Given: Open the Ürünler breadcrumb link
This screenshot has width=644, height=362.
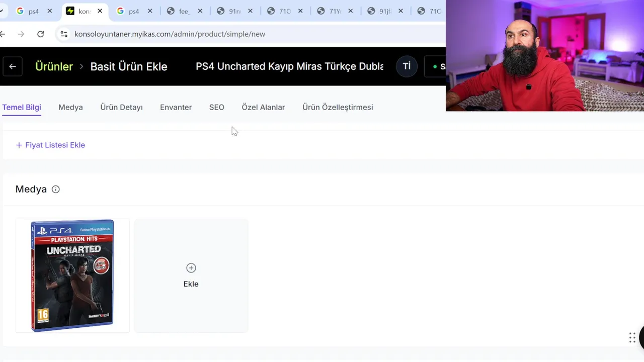Looking at the screenshot, I should tap(54, 66).
